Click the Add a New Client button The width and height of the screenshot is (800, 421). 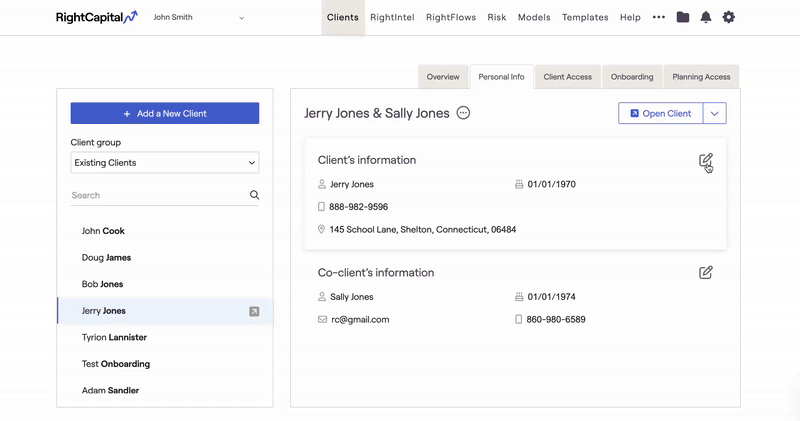(x=165, y=113)
